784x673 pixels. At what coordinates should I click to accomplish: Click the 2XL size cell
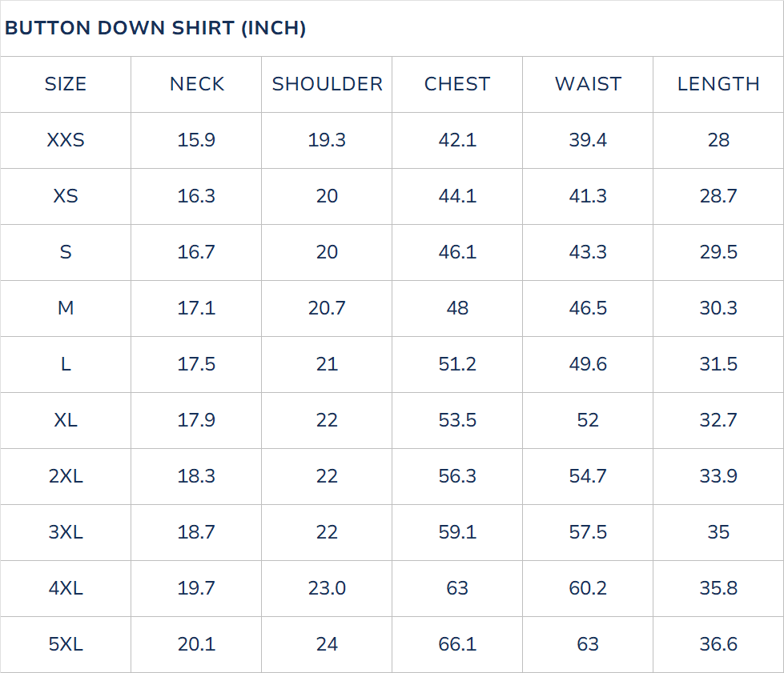66,476
